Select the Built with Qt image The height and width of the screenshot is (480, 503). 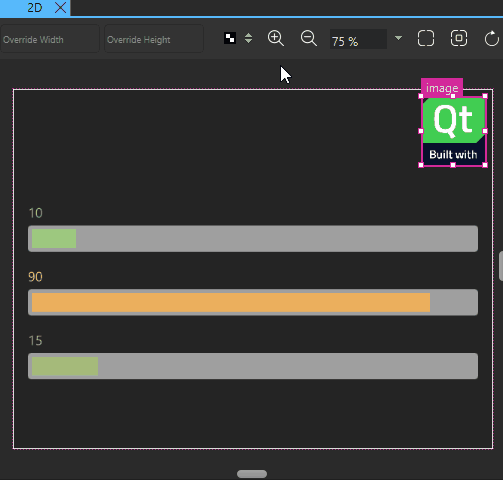tap(453, 131)
